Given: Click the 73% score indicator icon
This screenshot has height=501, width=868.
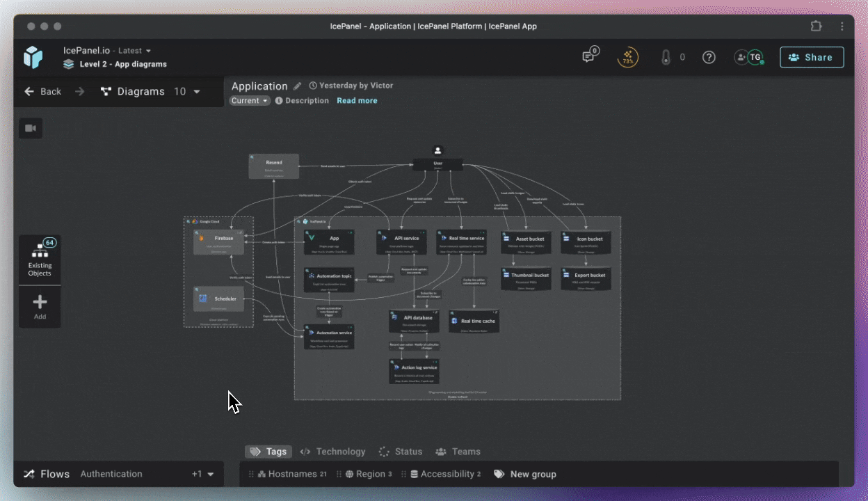Looking at the screenshot, I should 627,57.
